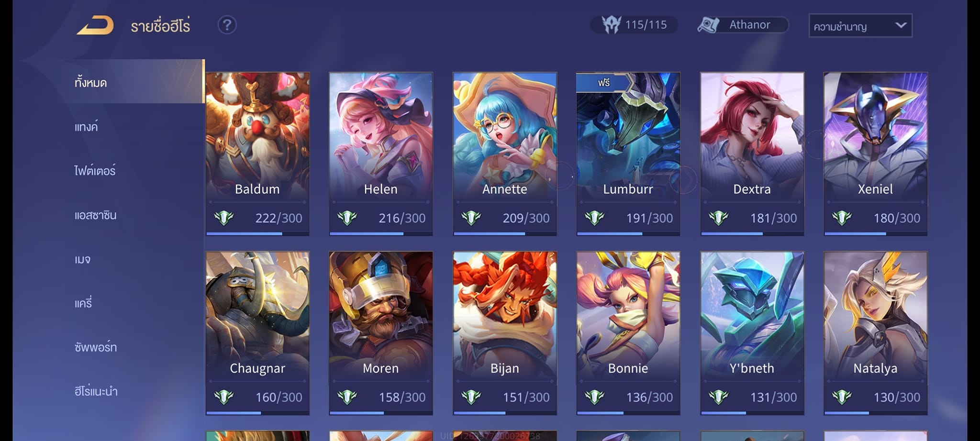The width and height of the screenshot is (980, 441).
Task: Open the ความชำนาญ sort dropdown
Action: 860,26
